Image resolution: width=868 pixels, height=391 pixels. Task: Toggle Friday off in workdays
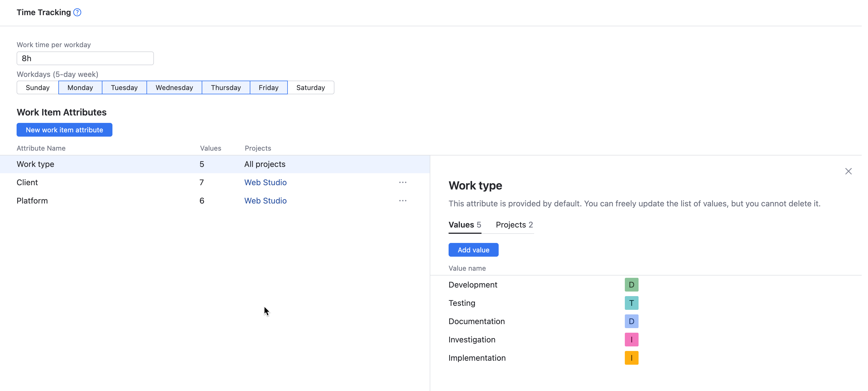(269, 87)
